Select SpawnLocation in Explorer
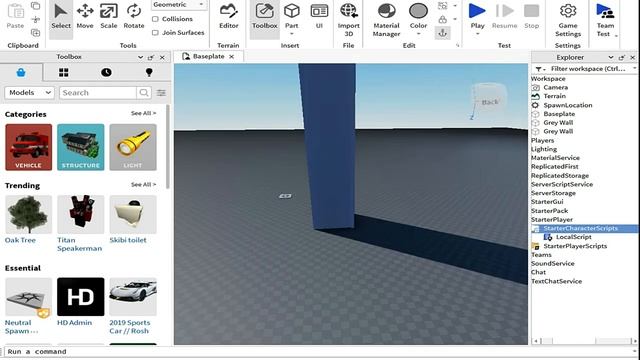Image resolution: width=640 pixels, height=360 pixels. click(567, 105)
